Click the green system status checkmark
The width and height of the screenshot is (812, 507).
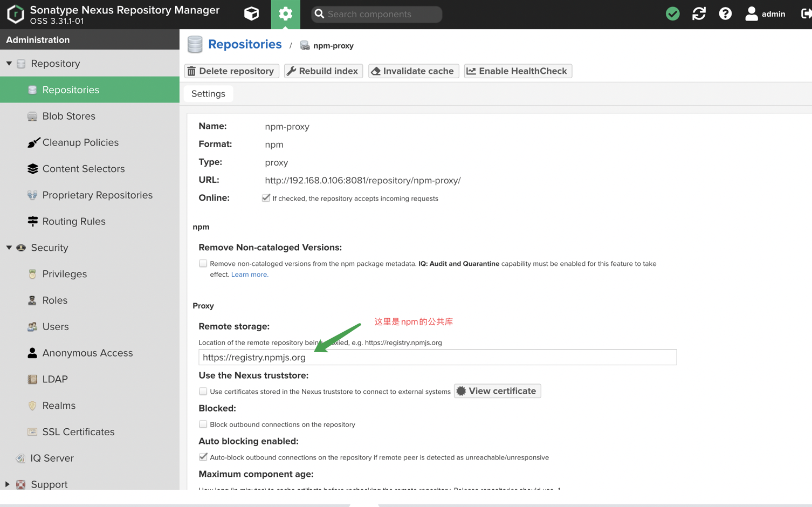click(672, 14)
